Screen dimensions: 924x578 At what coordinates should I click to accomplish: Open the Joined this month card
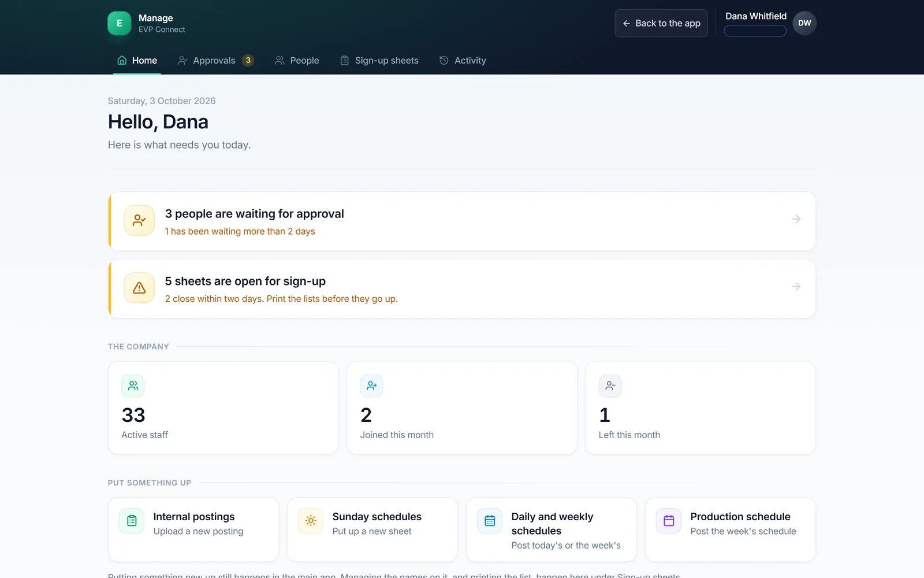point(461,408)
